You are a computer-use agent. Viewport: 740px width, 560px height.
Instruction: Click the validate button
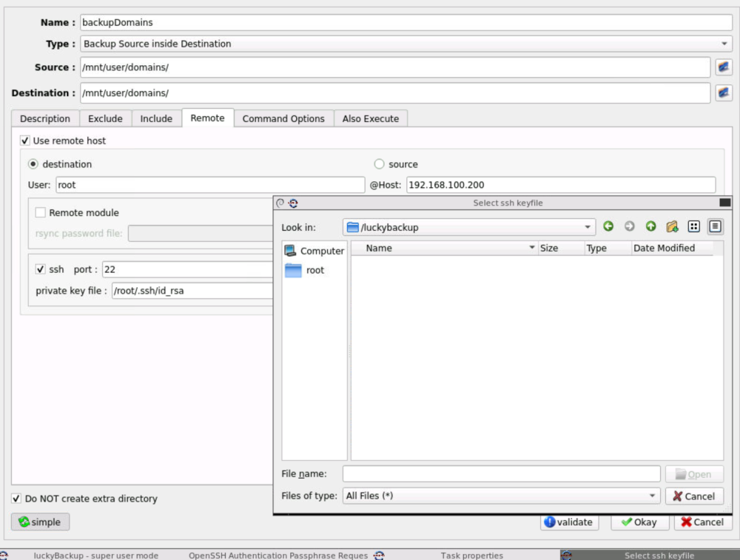point(569,522)
